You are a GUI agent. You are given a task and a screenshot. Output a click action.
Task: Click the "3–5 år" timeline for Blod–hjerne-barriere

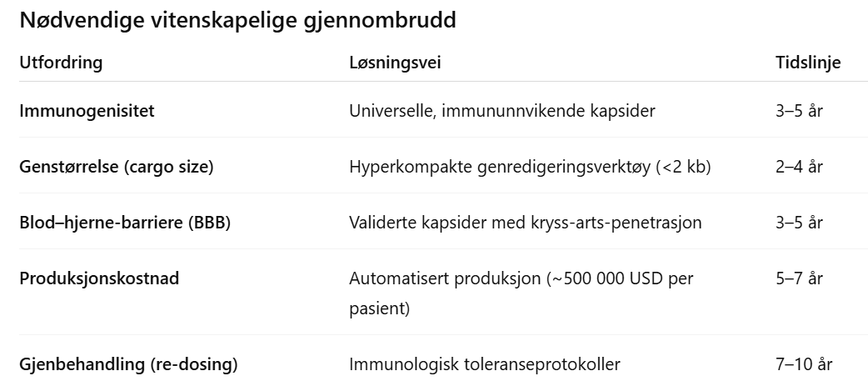pos(799,223)
